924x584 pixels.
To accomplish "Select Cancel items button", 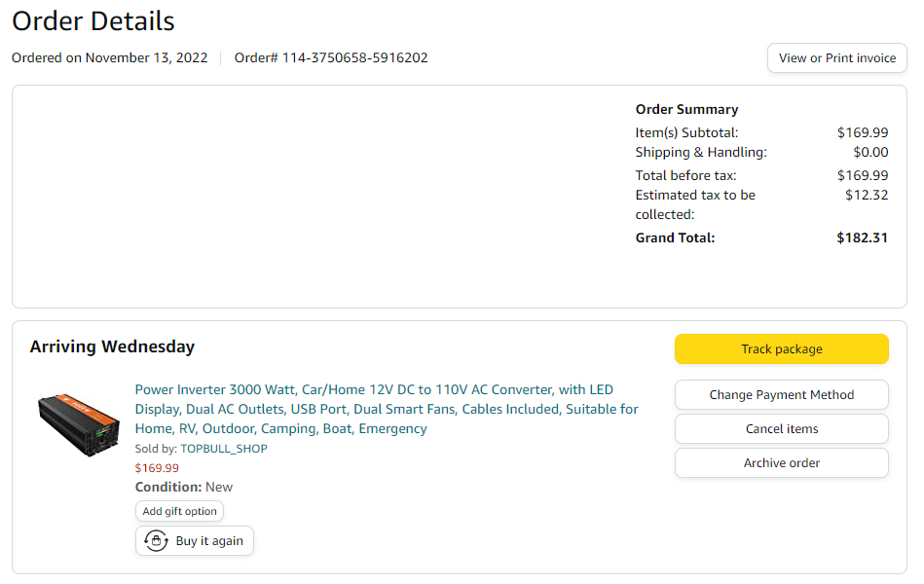I will click(781, 429).
